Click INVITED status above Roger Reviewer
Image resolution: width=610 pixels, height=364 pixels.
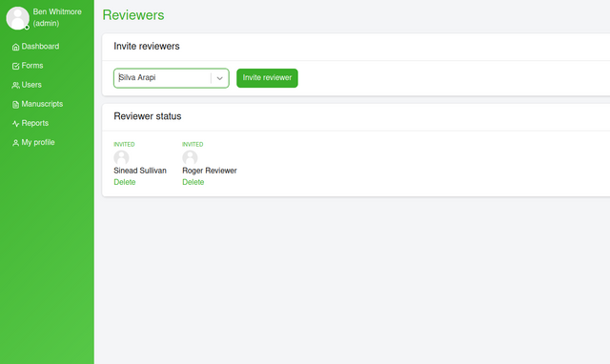click(193, 144)
